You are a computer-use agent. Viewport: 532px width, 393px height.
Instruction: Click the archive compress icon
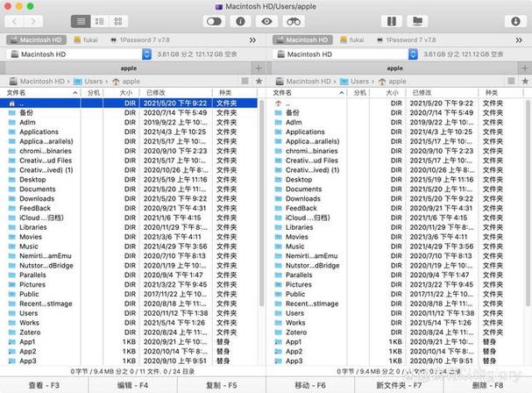[x=392, y=21]
